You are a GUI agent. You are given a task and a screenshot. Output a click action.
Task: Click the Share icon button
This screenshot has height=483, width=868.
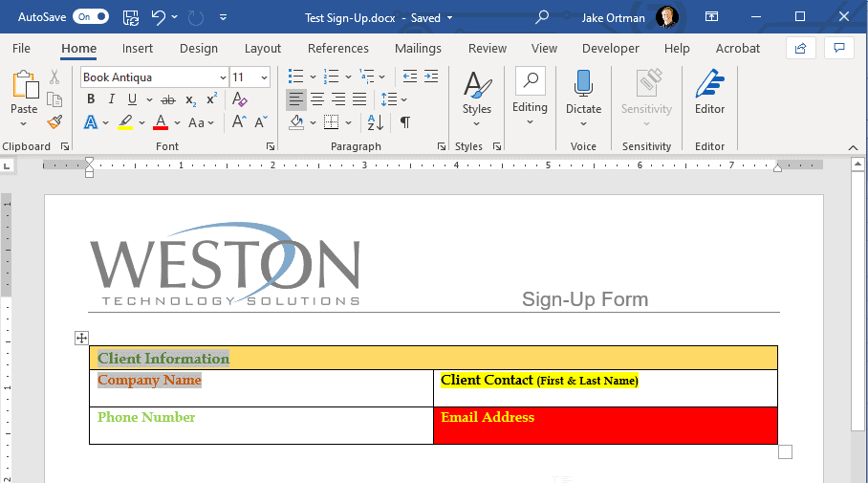click(800, 48)
